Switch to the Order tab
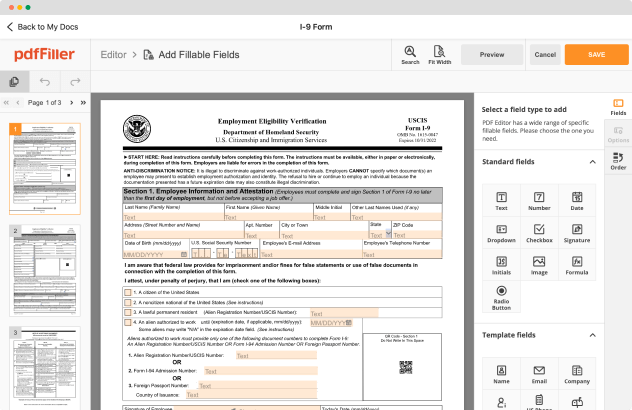The height and width of the screenshot is (410, 632). pos(618,161)
